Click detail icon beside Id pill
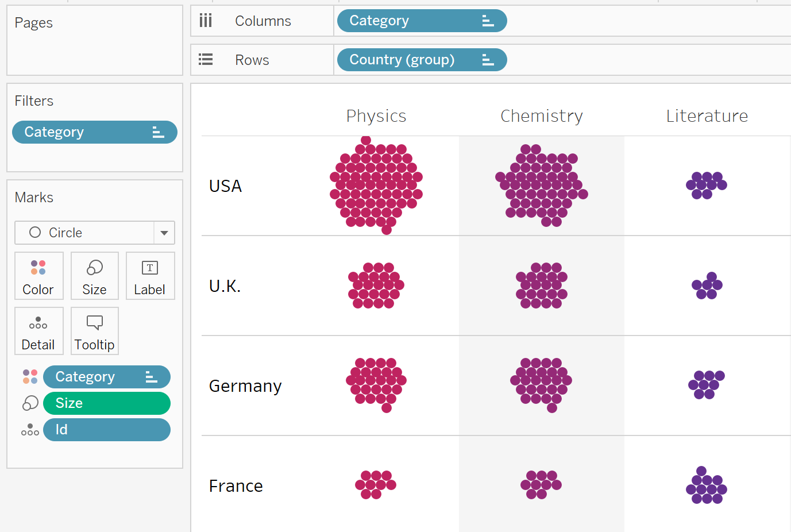 coord(30,430)
